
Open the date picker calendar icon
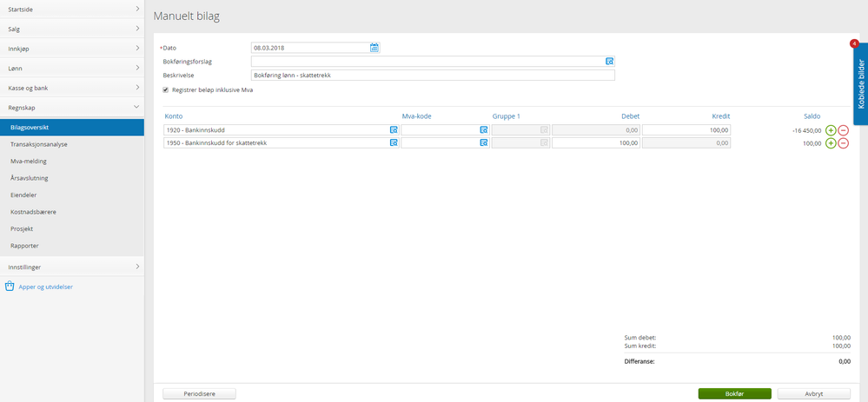[x=374, y=48]
